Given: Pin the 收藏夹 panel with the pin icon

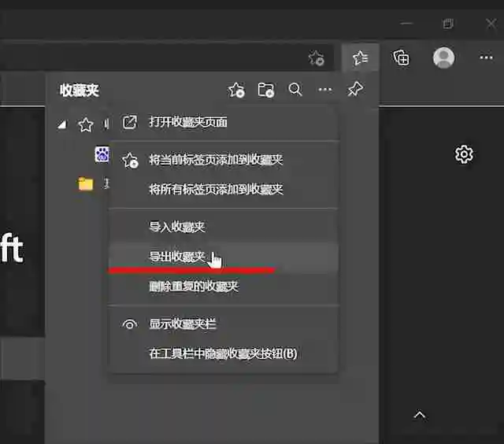Looking at the screenshot, I should 355,89.
